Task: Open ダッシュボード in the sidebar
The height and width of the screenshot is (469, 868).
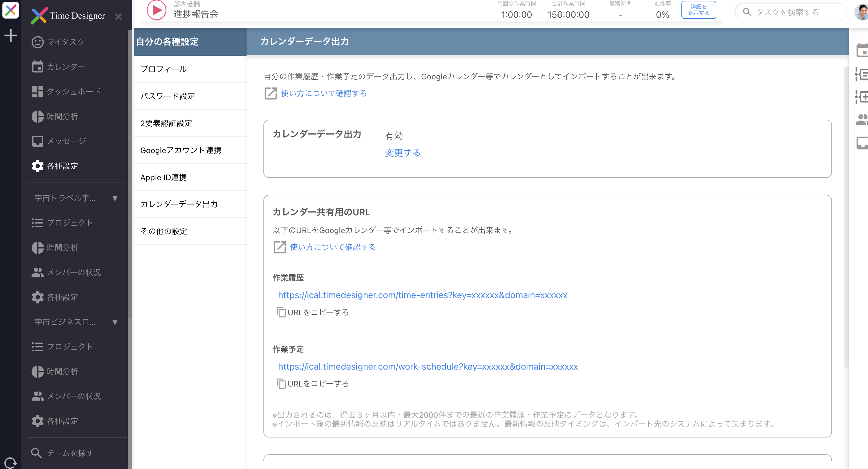Action: pyautogui.click(x=66, y=91)
